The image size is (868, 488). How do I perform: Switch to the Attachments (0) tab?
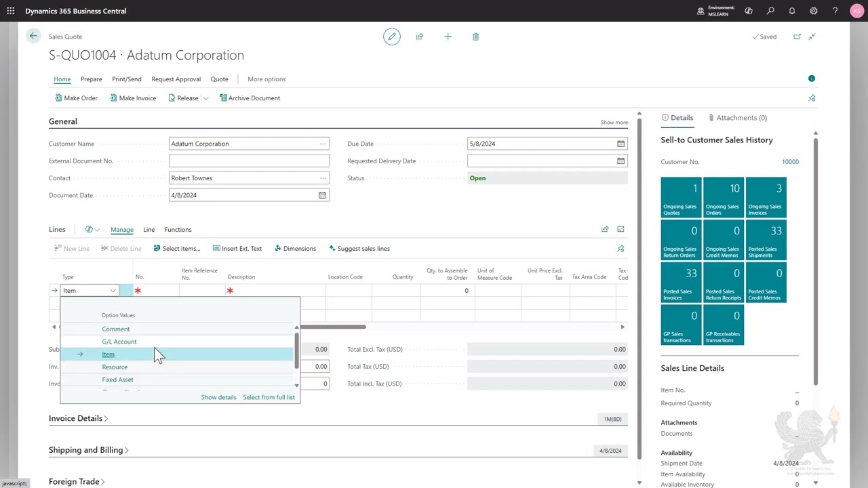point(737,118)
